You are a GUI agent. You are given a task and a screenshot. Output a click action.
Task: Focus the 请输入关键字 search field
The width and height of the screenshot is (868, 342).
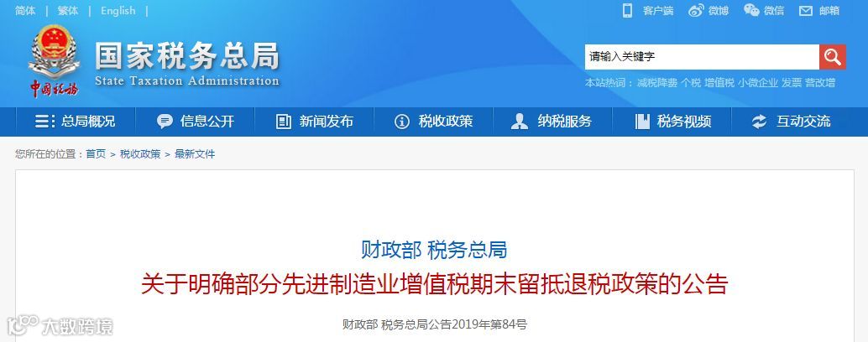coord(702,57)
